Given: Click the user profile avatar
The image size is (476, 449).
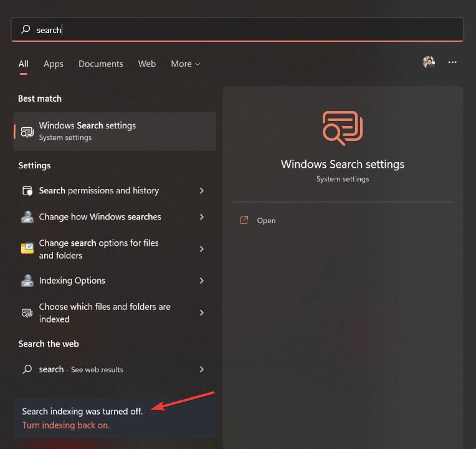Looking at the screenshot, I should (x=429, y=62).
